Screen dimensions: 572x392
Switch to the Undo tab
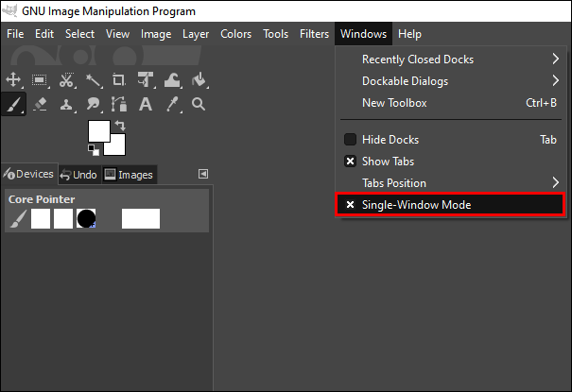click(79, 175)
